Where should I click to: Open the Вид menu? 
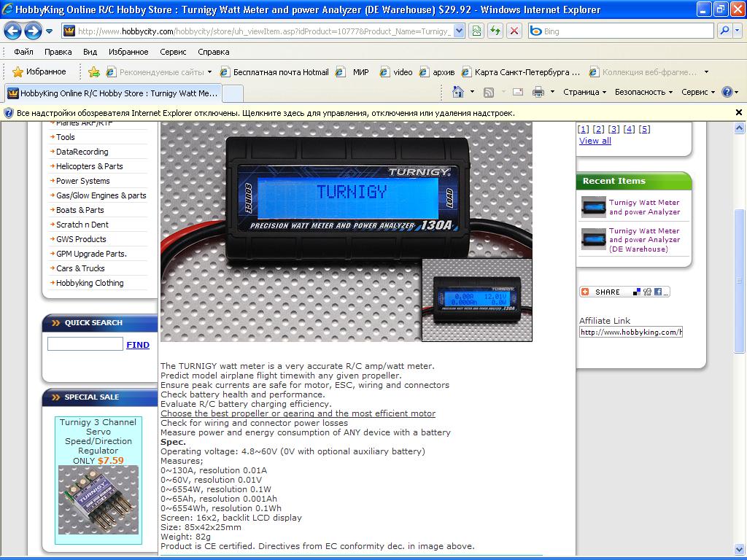[90, 52]
